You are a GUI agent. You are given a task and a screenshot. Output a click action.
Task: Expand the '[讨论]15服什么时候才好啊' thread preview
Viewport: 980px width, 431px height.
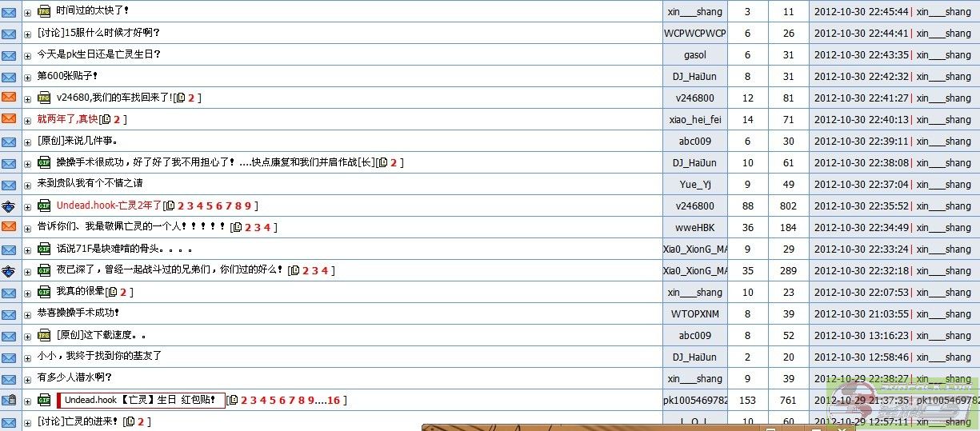point(27,34)
